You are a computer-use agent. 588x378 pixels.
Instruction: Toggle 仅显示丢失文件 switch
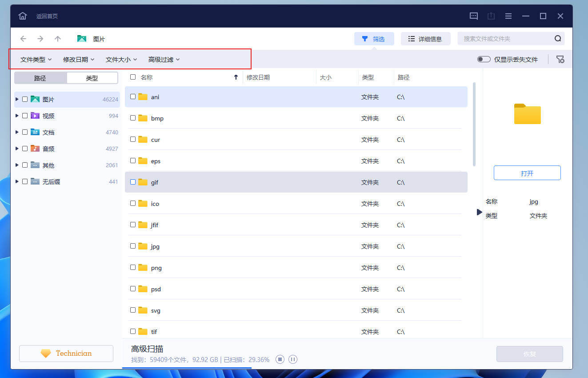483,58
